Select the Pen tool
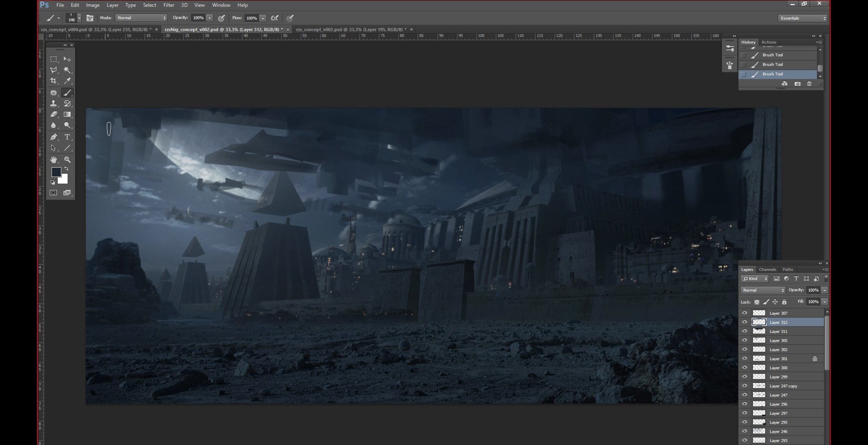This screenshot has height=445, width=868. (x=53, y=137)
